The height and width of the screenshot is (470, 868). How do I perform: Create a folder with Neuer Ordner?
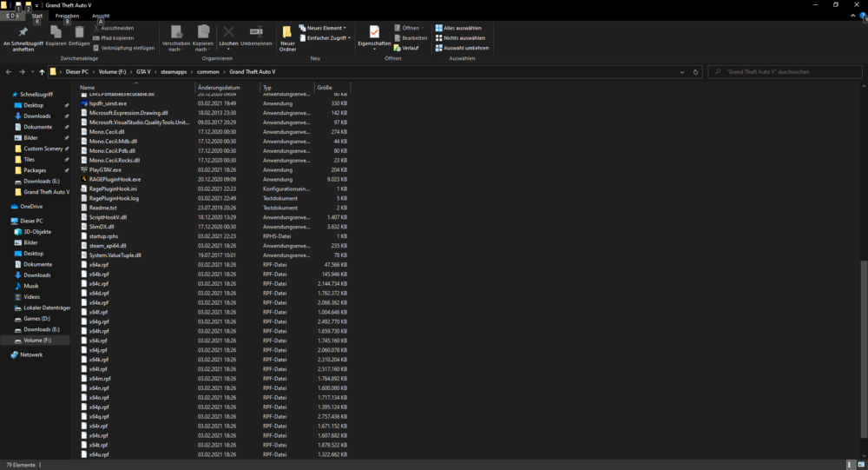click(x=287, y=39)
